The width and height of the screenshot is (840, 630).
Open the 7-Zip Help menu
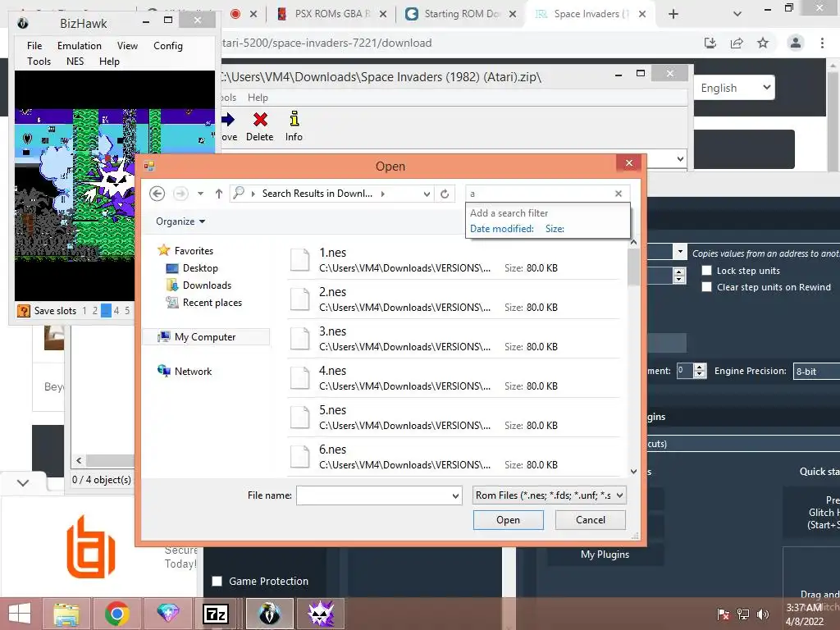tap(258, 98)
